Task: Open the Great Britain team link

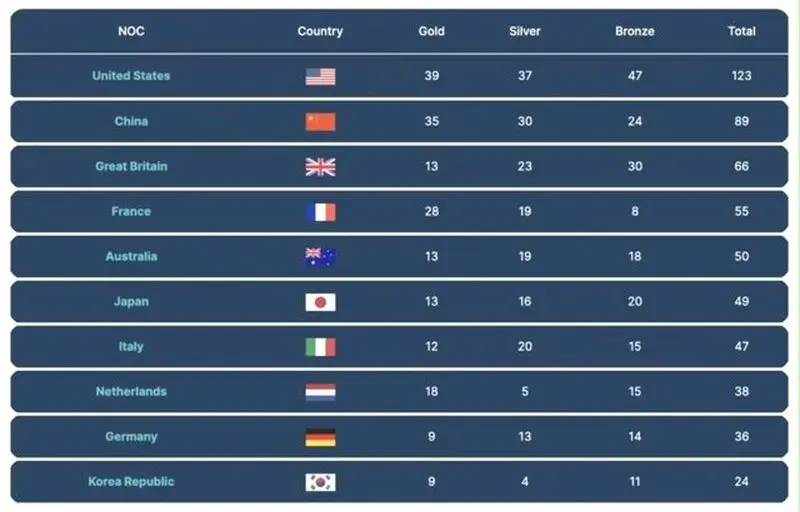Action: coord(131,166)
